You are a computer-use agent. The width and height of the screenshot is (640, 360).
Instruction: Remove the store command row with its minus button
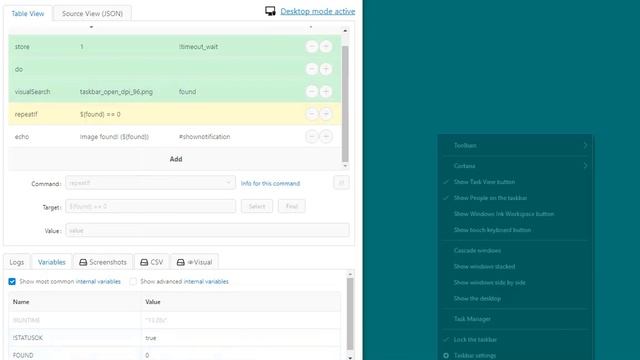(x=312, y=47)
